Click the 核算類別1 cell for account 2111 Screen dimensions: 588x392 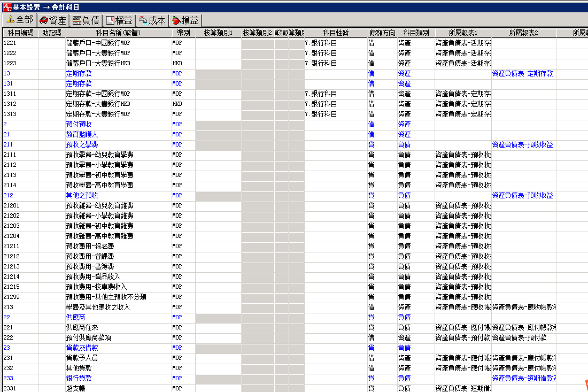click(x=218, y=155)
